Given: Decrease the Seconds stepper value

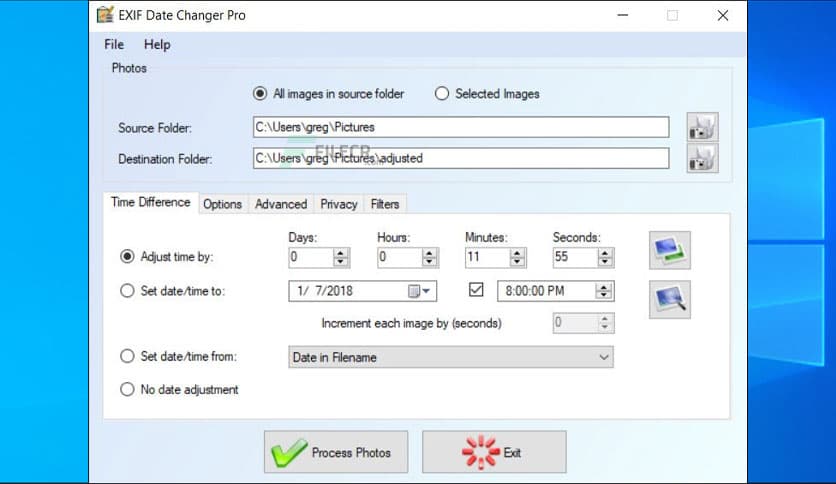Looking at the screenshot, I should click(605, 262).
